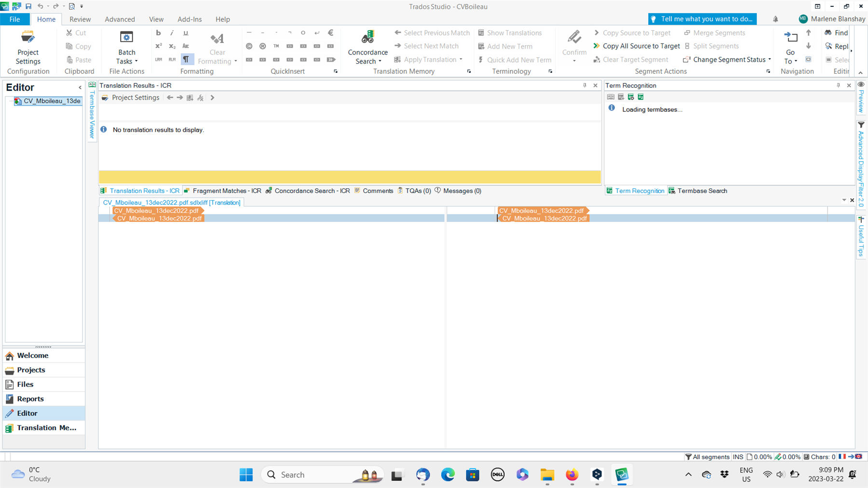Go to the Reports view
The height and width of the screenshot is (488, 868).
tap(44, 399)
